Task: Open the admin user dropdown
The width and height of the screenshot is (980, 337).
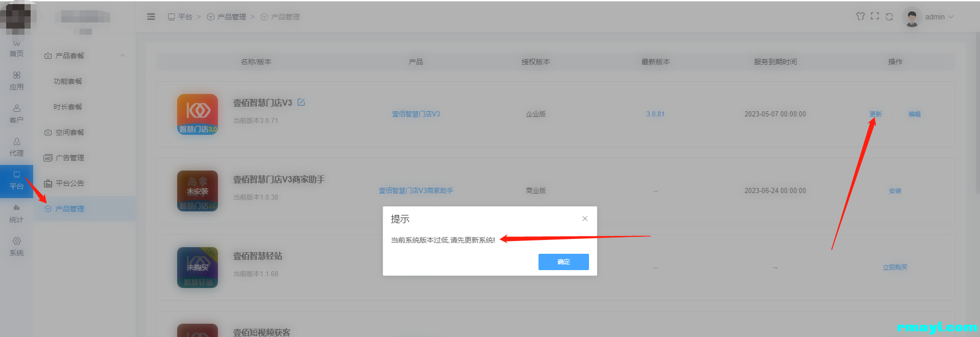Action: point(939,17)
